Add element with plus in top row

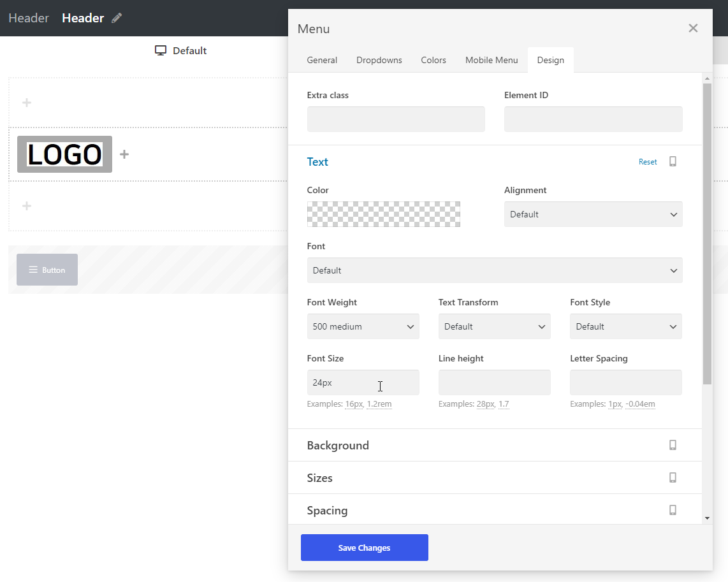27,103
